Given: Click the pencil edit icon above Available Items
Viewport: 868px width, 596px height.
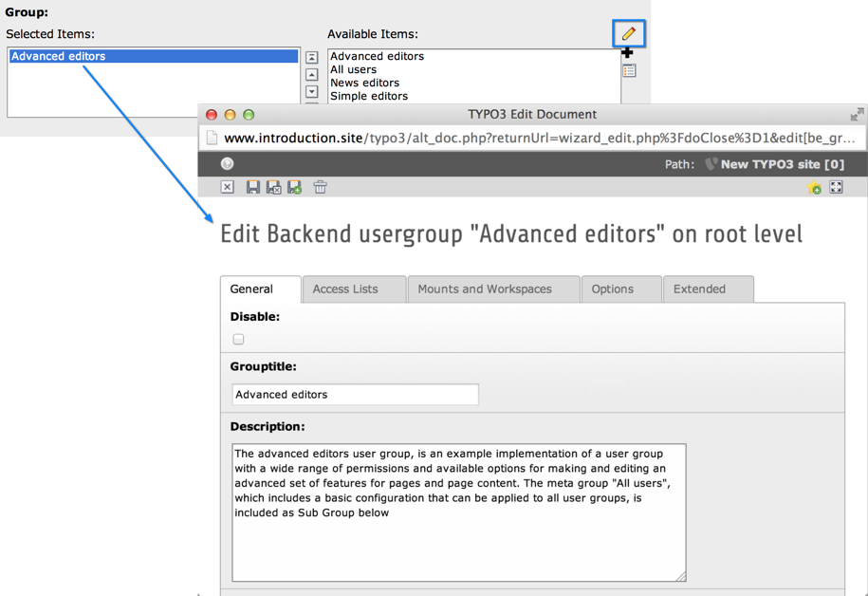Looking at the screenshot, I should pos(628,34).
